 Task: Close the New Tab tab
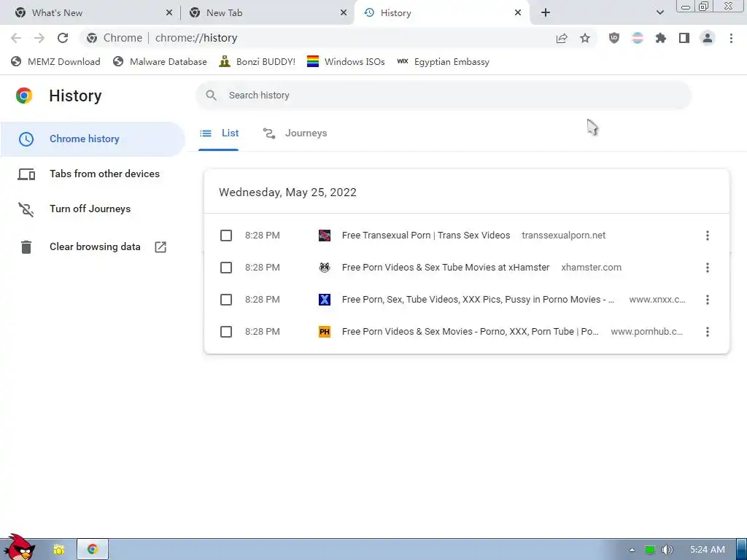[344, 13]
